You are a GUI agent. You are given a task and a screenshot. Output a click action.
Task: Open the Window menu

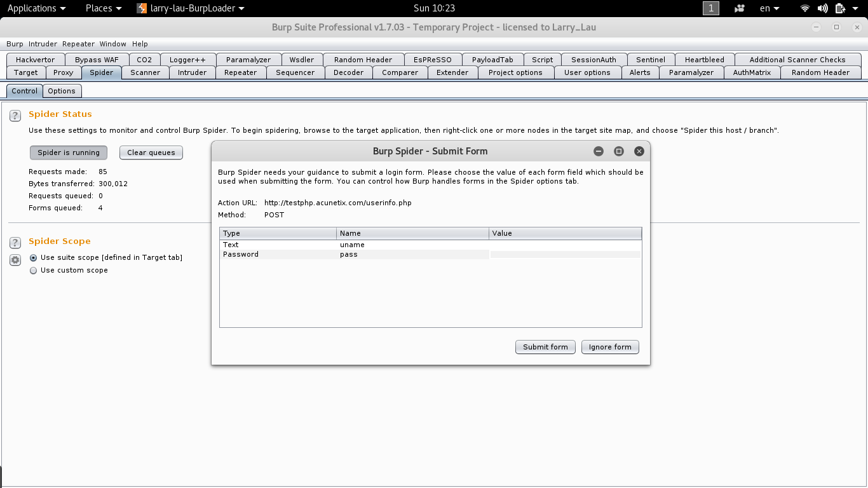112,44
